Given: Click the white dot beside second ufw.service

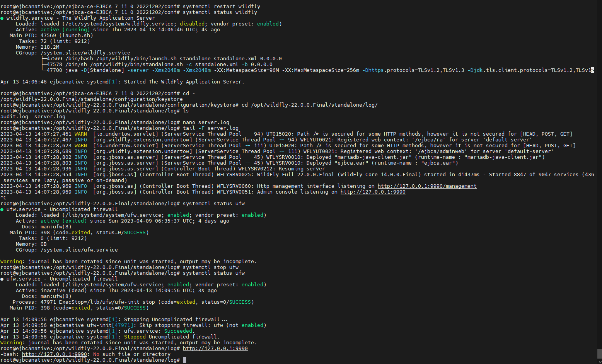Looking at the screenshot, I should (x=2, y=279).
